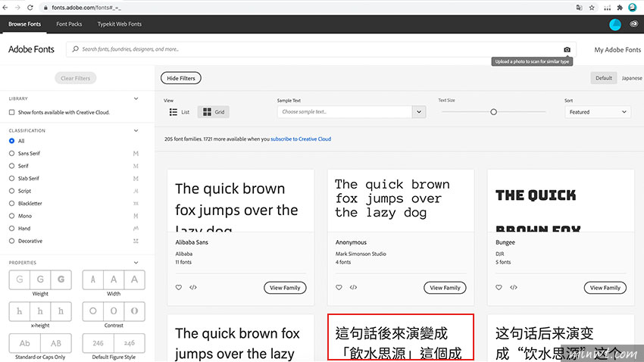Select regular weight property

pos(40,279)
